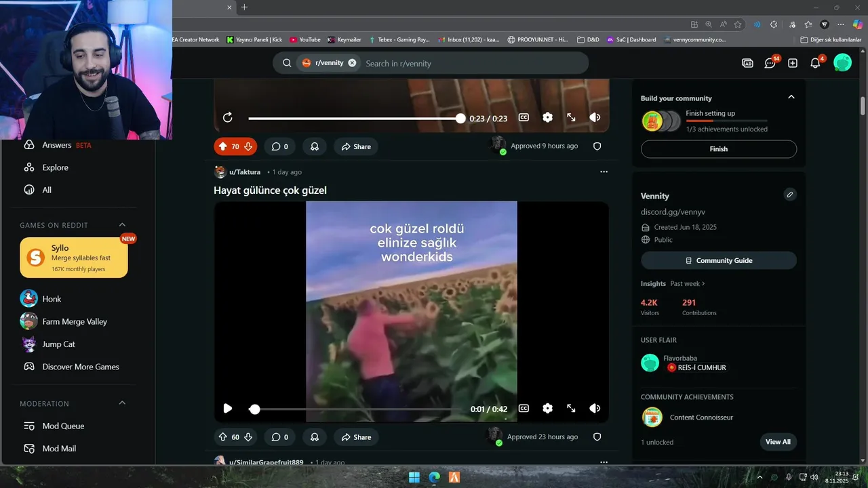Screen dimensions: 868x488
Task: Open Reddit chat with 14 notifications
Action: click(770, 63)
